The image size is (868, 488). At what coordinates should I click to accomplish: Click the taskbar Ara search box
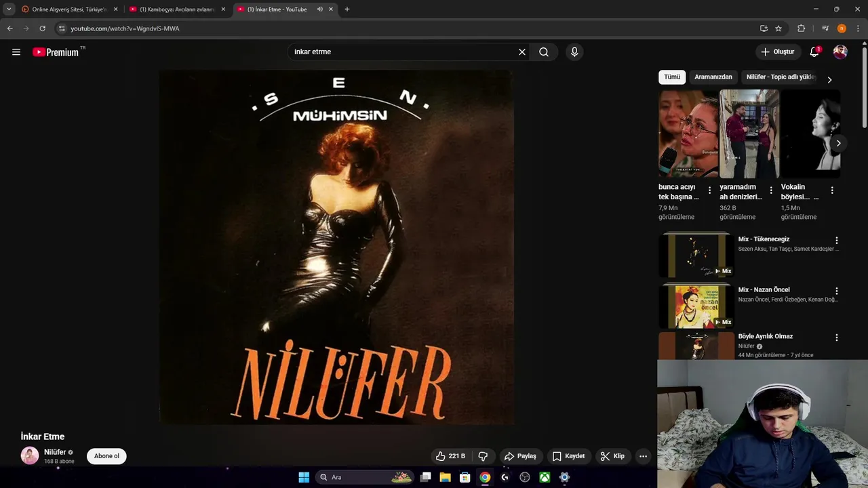tap(366, 477)
